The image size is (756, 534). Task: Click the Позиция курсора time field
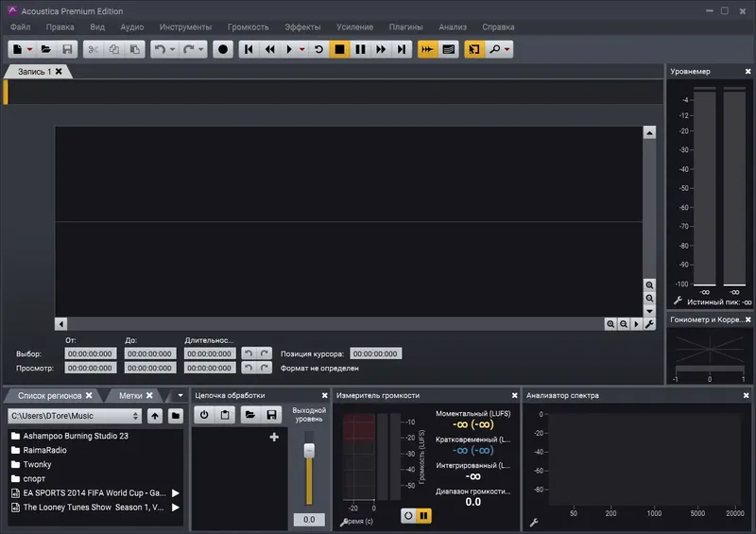[x=375, y=353]
